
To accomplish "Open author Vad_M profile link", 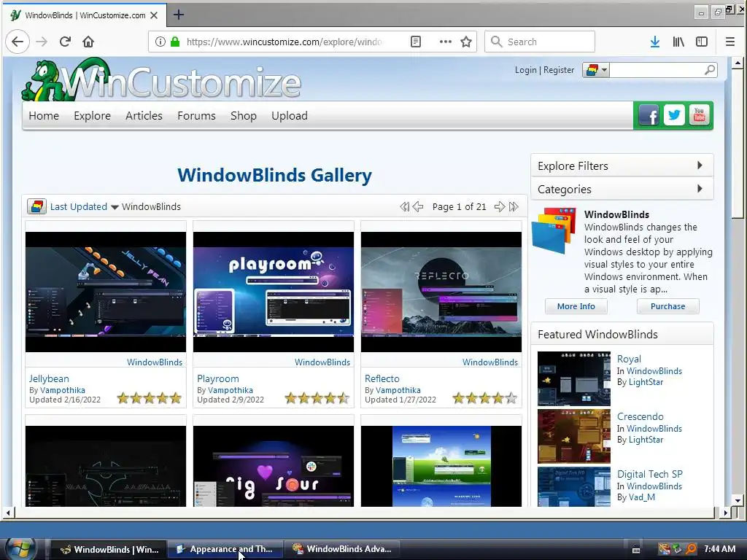I will click(x=642, y=497).
